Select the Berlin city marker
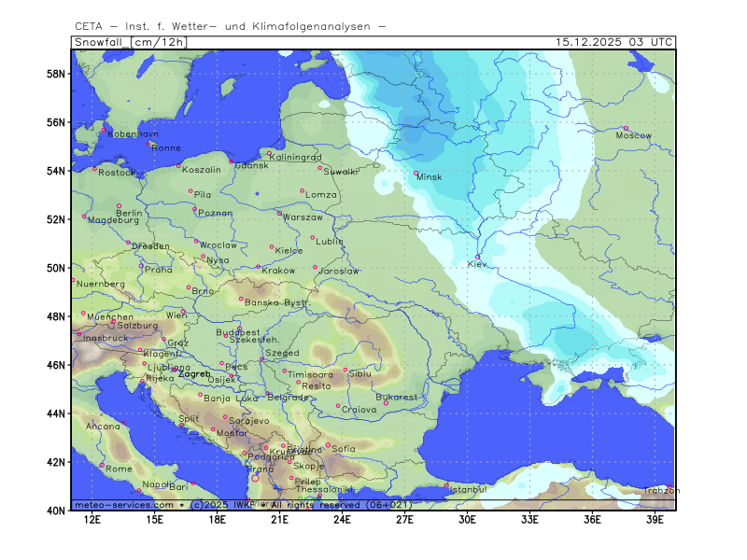Viewport: 747px width, 560px height. 119,205
